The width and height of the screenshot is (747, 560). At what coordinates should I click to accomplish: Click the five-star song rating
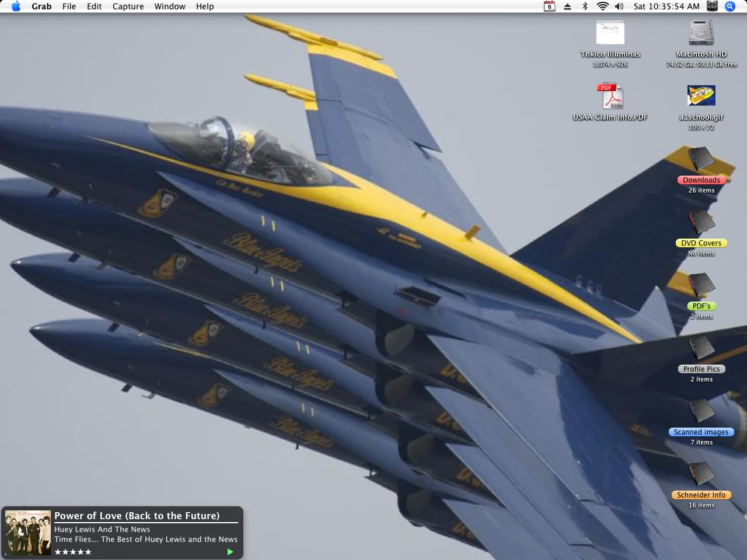73,552
